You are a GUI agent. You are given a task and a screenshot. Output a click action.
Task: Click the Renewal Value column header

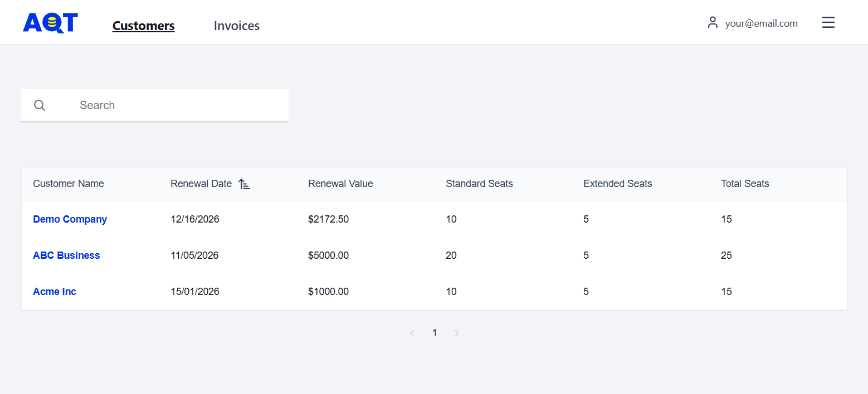pyautogui.click(x=340, y=184)
